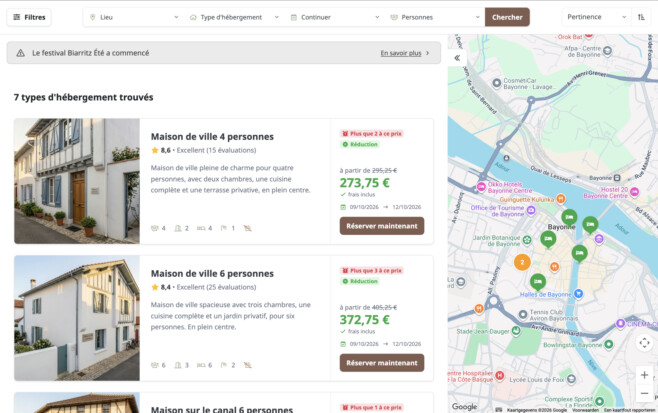
Task: Click the map recenter location icon
Action: tap(645, 342)
